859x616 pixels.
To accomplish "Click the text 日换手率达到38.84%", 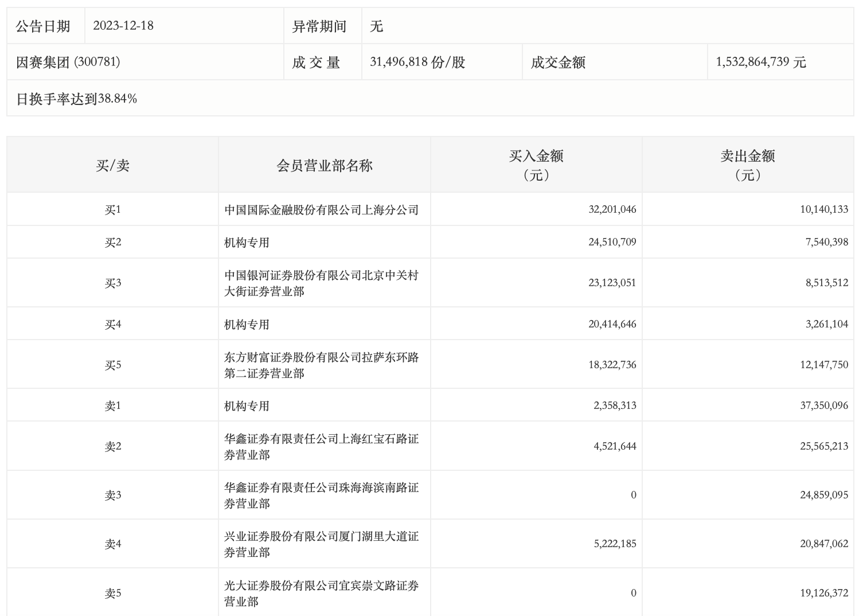I will click(76, 99).
